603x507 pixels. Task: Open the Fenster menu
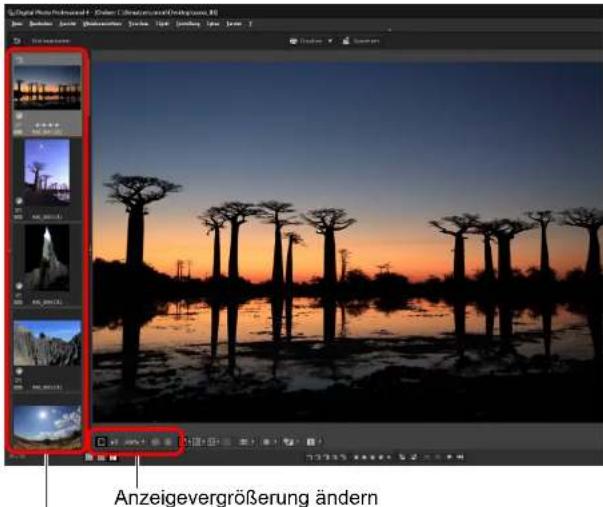234,24
